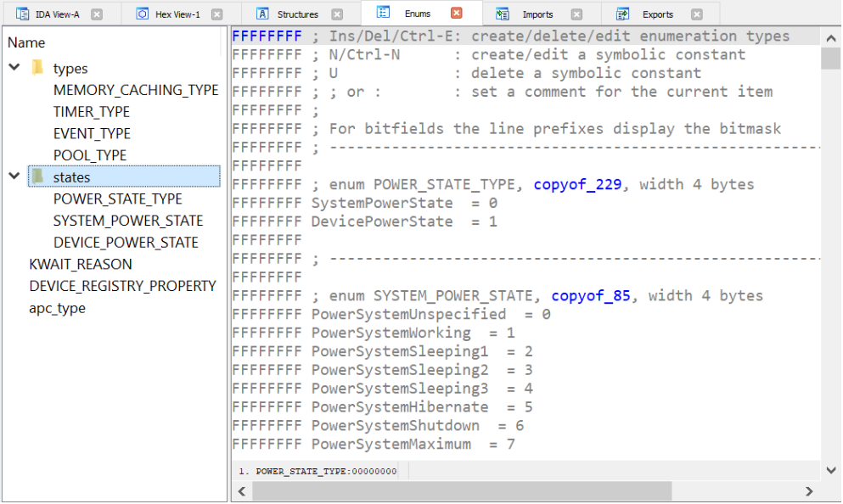Select KWAIT_REASON enum entry
This screenshot has width=843, height=504.
[x=81, y=265]
